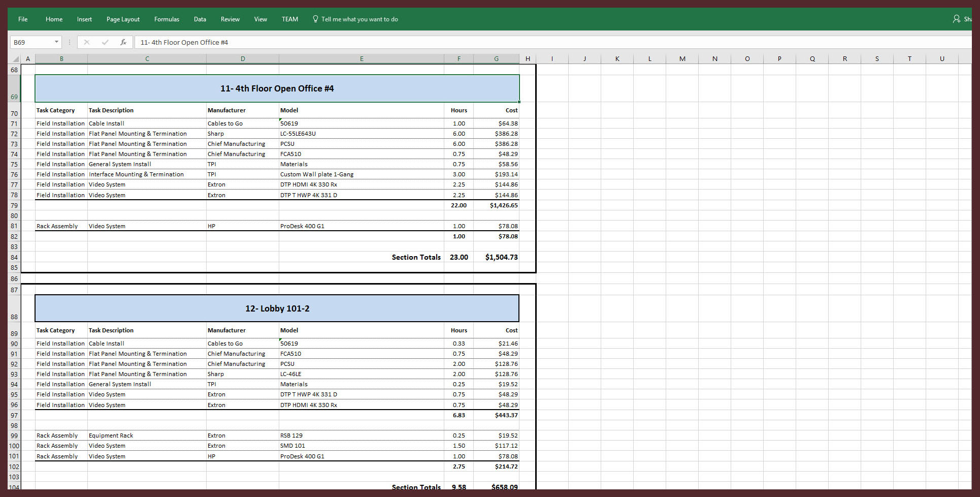980x497 pixels.
Task: Click 'Interface Mounting & Termination' cell
Action: pos(147,174)
